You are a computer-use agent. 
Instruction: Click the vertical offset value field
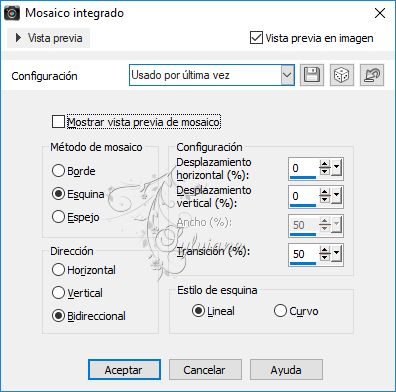coord(303,196)
